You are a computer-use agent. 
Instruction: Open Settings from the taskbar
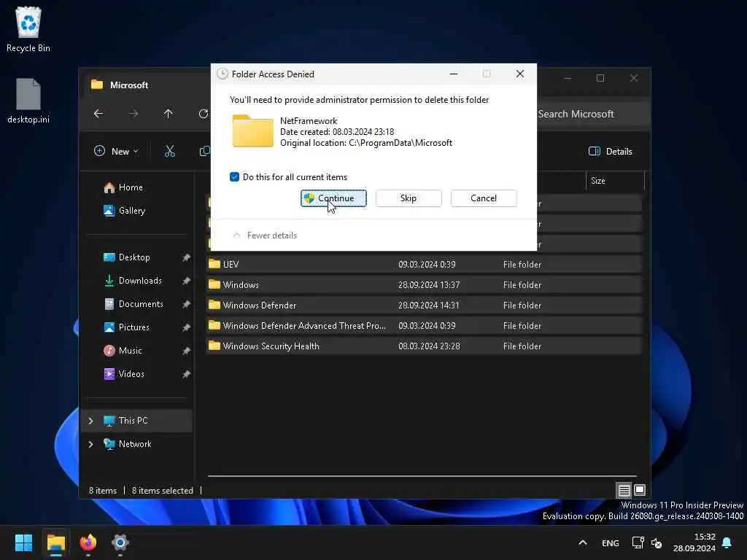click(x=120, y=542)
